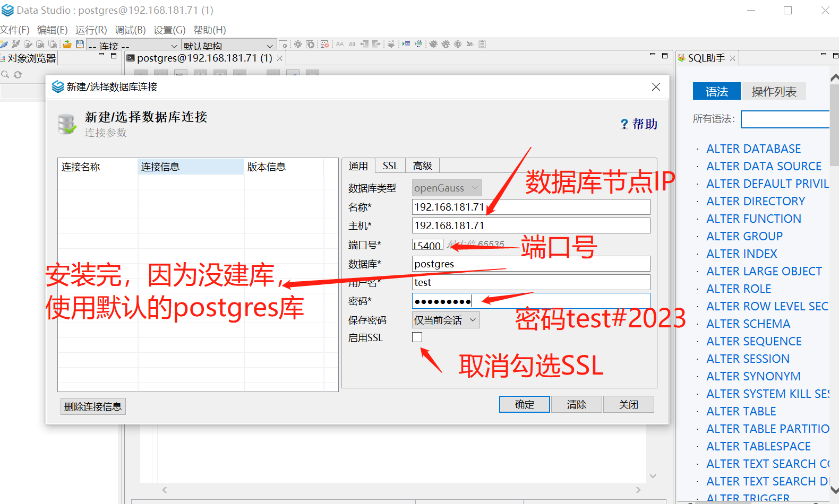This screenshot has width=839, height=504.
Task: Open the ALTER DATABASE syntax link
Action: coord(754,149)
